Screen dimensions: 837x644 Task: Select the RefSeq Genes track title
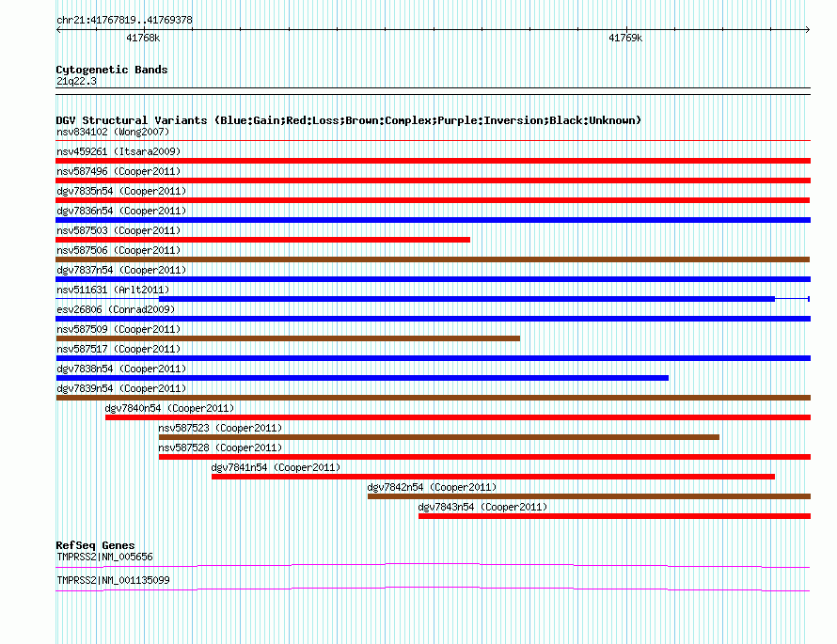[95, 545]
